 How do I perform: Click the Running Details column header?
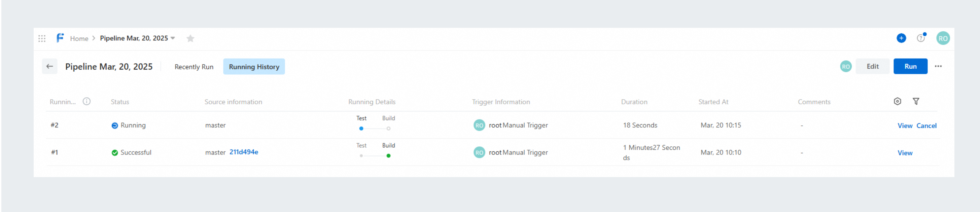372,102
